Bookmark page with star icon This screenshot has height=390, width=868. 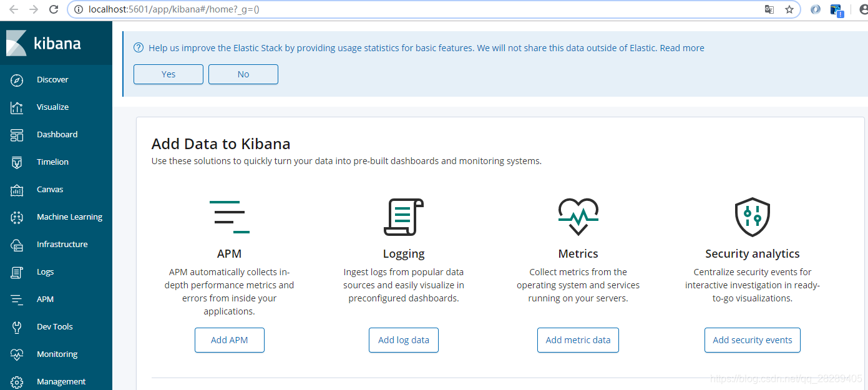[x=789, y=9]
